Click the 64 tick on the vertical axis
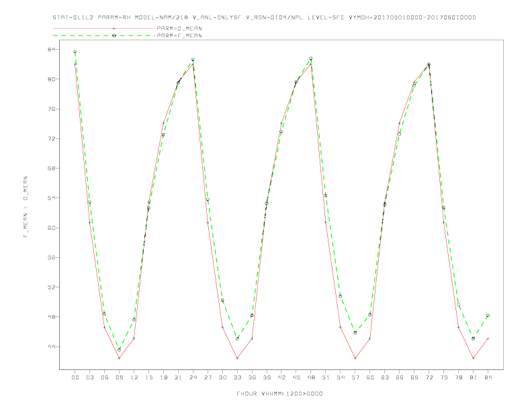The width and height of the screenshot is (532, 411). (x=52, y=198)
